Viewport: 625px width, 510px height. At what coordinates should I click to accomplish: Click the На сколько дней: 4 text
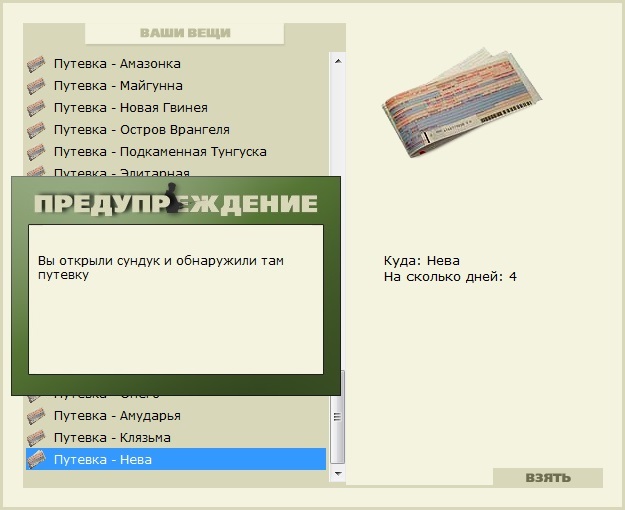click(450, 277)
